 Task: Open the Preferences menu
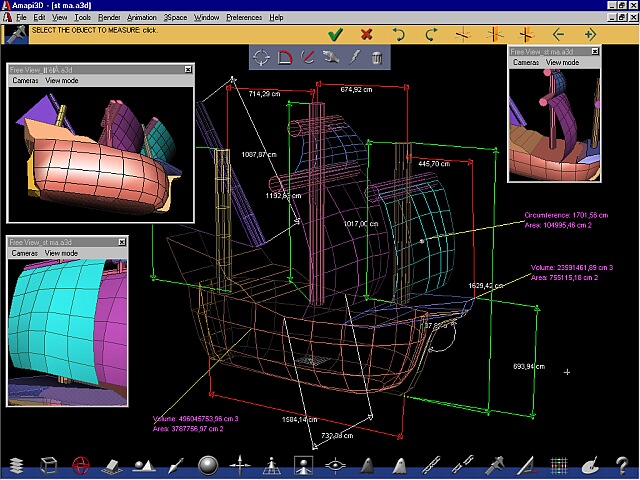click(x=244, y=17)
